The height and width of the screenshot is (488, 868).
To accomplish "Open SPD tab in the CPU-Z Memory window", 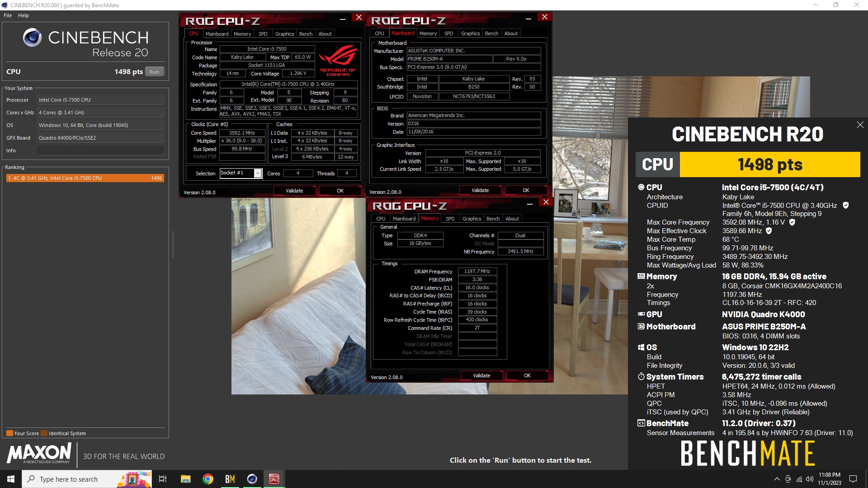I will (450, 219).
